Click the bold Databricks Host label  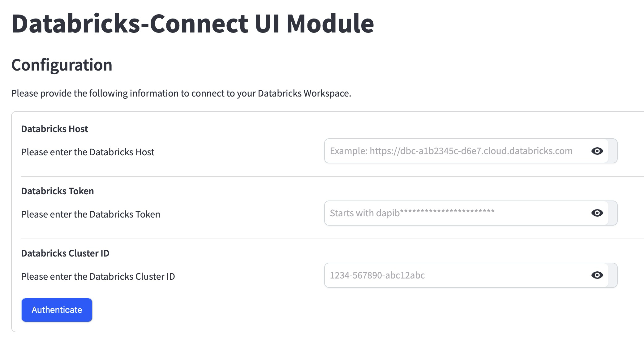[x=54, y=129]
